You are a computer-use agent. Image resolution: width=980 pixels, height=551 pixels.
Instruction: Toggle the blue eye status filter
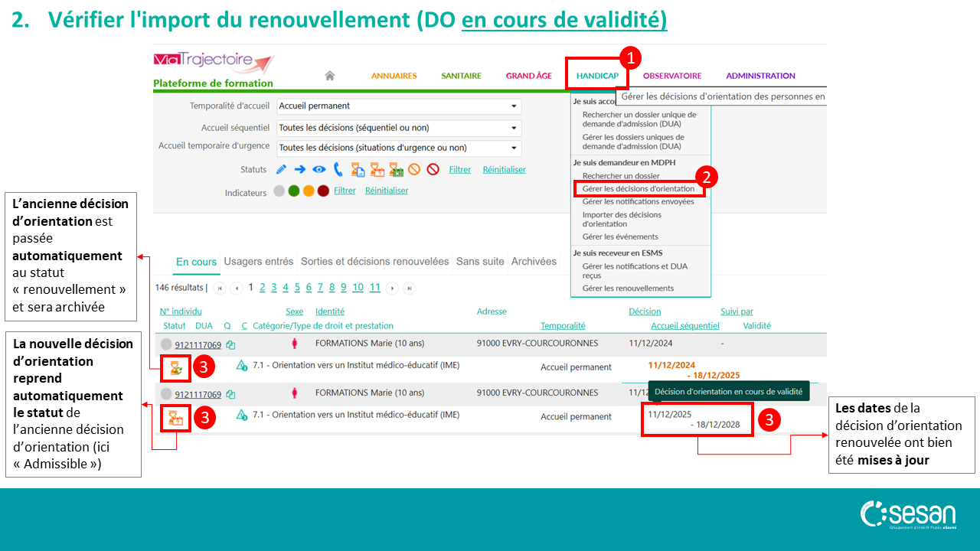[x=318, y=170]
